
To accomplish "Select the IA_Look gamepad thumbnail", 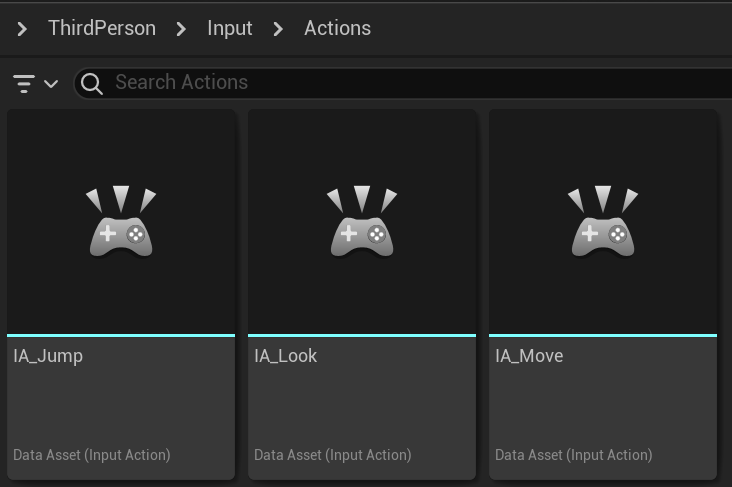I will point(362,222).
